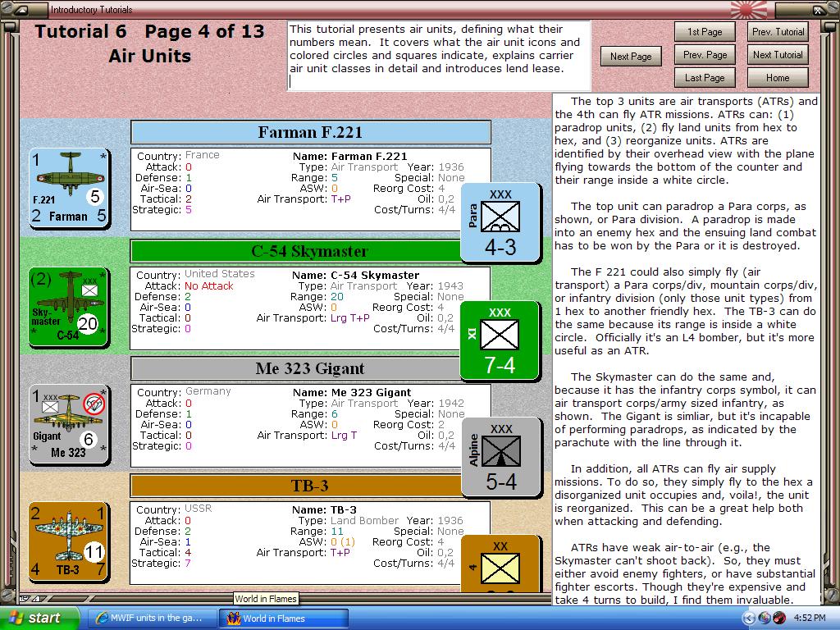Image resolution: width=840 pixels, height=630 pixels.
Task: Open the Prev. Tutorial
Action: [778, 32]
